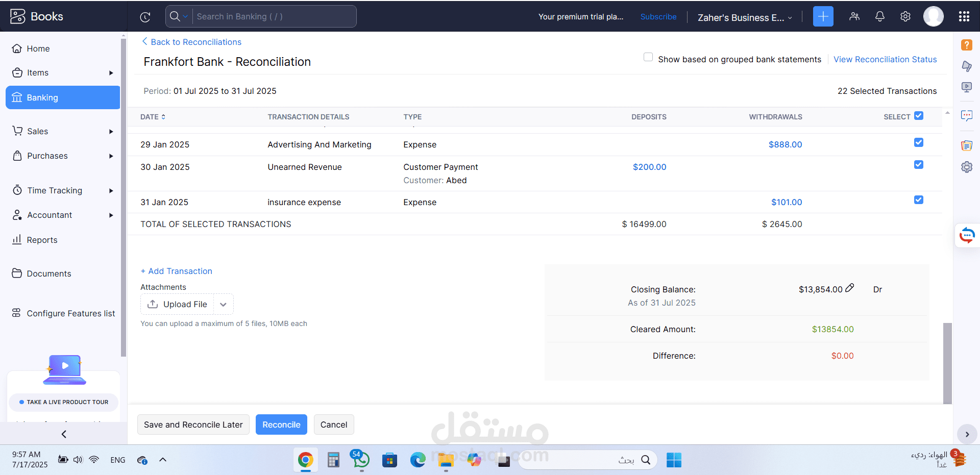Click the edit pencil beside Closing Balance
Image resolution: width=980 pixels, height=475 pixels.
(850, 288)
